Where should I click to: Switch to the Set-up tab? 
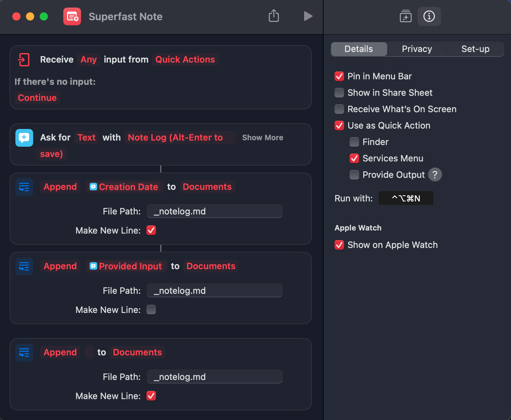[475, 49]
